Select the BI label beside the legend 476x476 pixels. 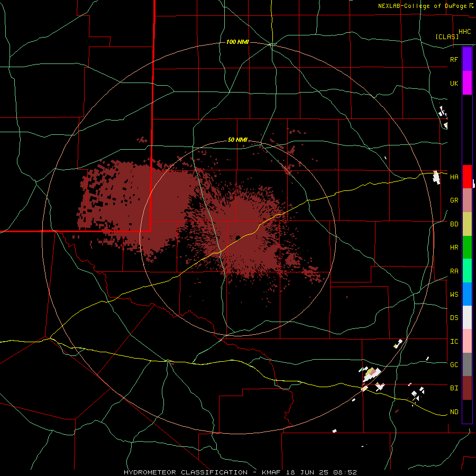(454, 388)
